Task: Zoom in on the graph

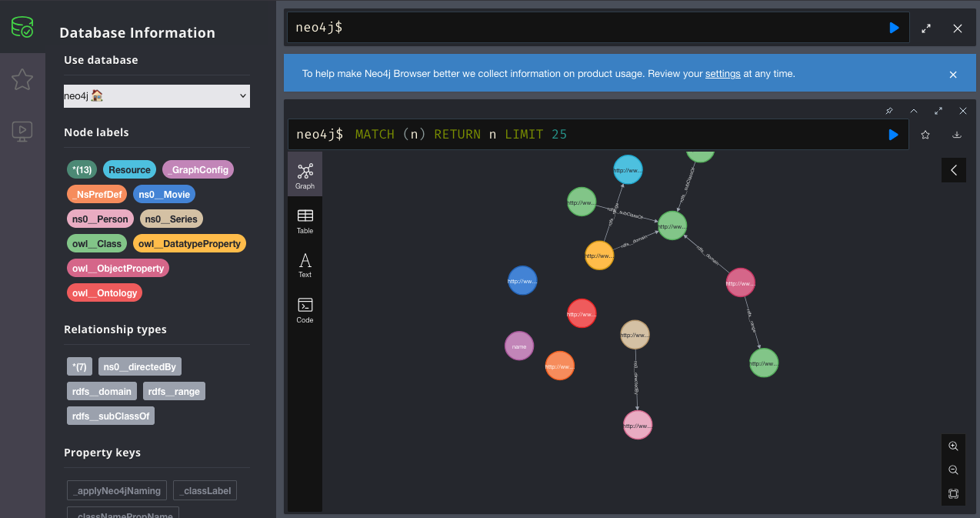Action: [953, 446]
